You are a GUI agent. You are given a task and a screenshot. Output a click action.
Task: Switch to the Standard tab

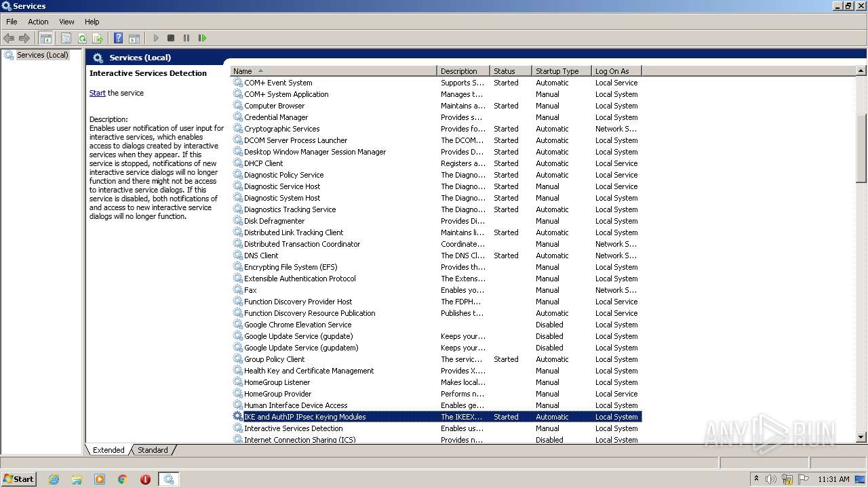(153, 450)
